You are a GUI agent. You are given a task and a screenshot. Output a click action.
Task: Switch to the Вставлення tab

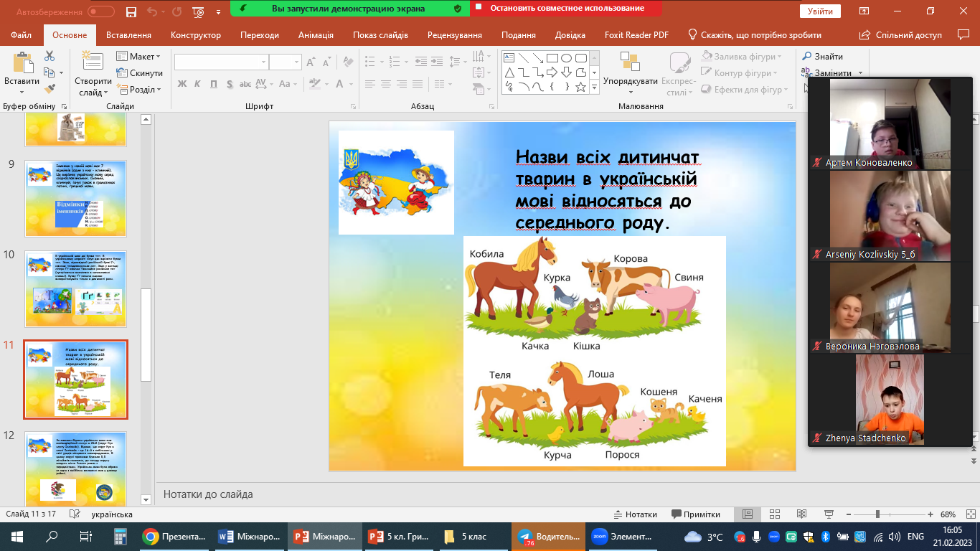128,35
